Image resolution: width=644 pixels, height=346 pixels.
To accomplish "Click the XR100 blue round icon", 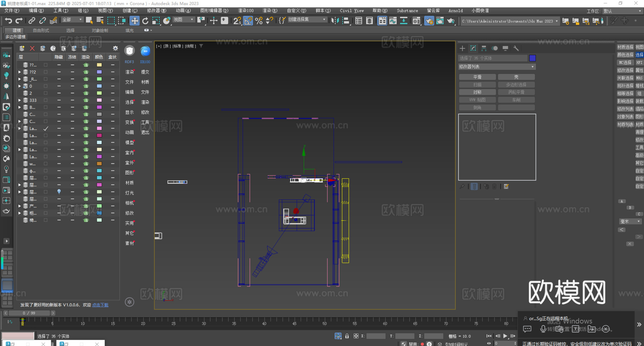I will tap(145, 51).
